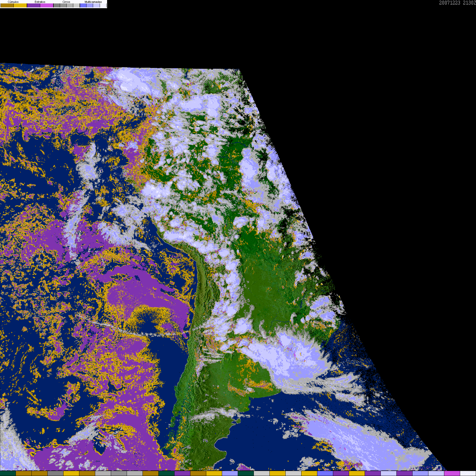Viewport: 476px width, 476px height.
Task: Click the darkest gray Cirros swatch
Action: point(57,5)
